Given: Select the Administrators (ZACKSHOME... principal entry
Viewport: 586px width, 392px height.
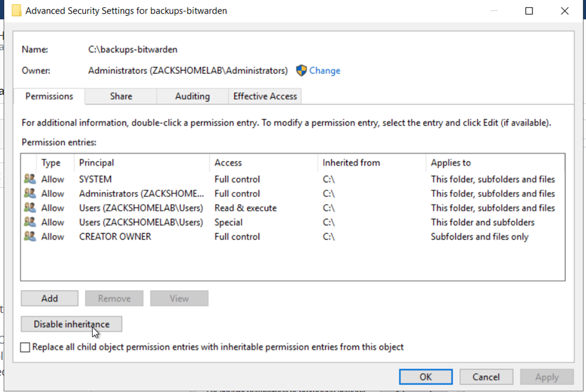Looking at the screenshot, I should pos(142,193).
